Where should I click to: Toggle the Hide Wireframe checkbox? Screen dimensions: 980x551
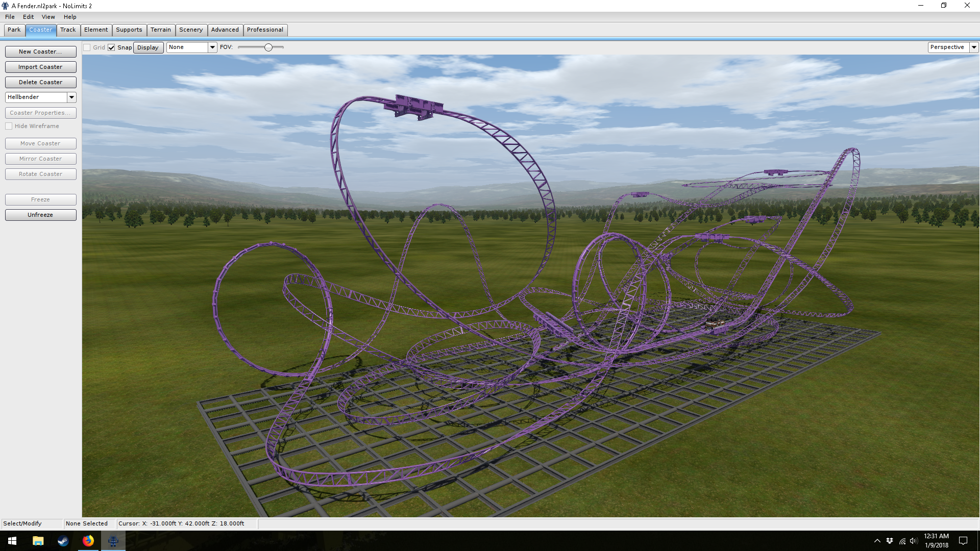pyautogui.click(x=9, y=126)
